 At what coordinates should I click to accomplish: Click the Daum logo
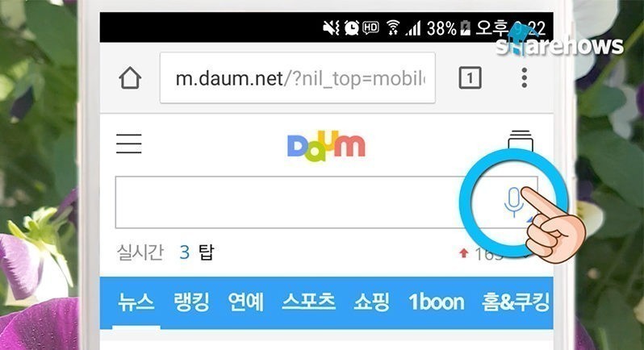pyautogui.click(x=326, y=146)
